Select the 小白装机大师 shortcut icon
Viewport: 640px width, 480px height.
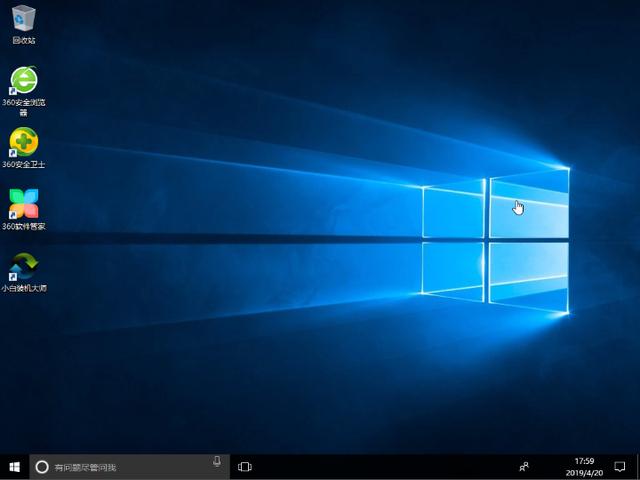click(x=24, y=265)
